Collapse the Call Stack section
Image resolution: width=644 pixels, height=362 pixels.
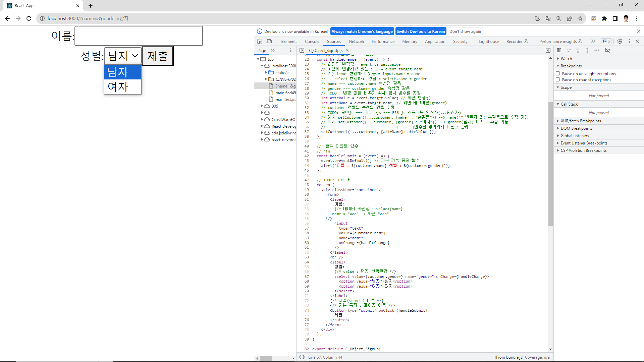(599, 104)
